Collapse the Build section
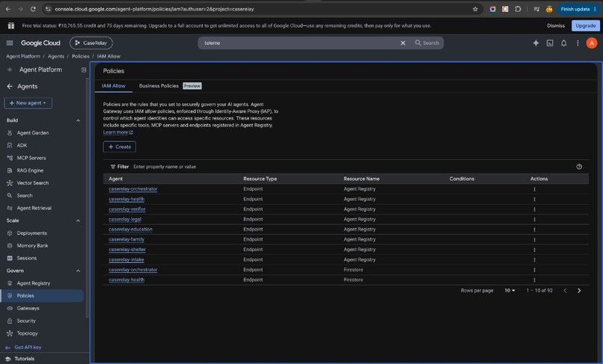Viewport: 603px width, 364px height. [x=79, y=120]
